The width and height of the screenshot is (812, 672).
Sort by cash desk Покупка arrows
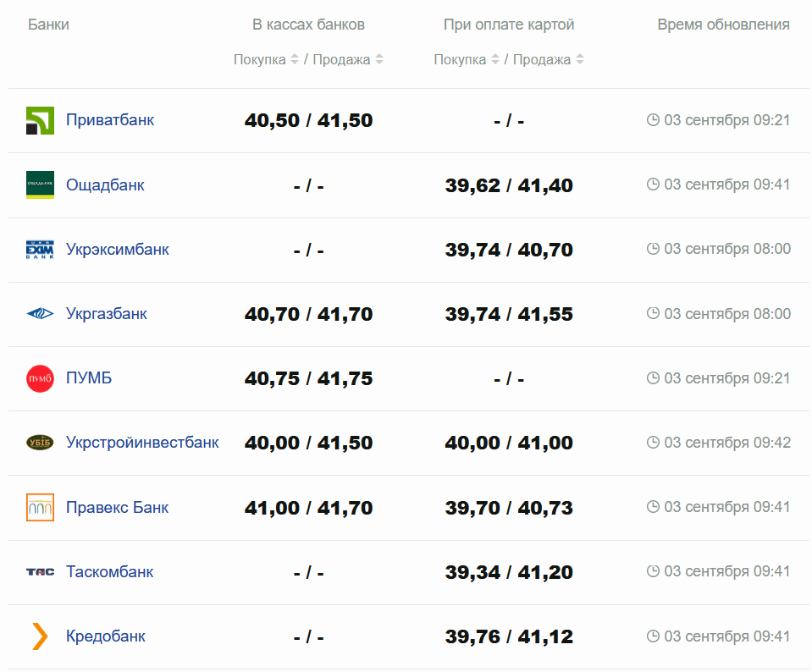pyautogui.click(x=295, y=59)
